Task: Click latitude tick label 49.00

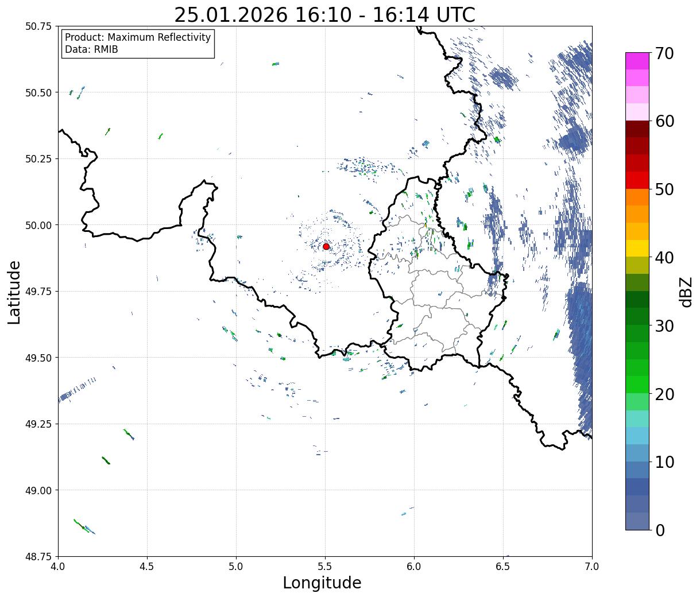Action: point(38,490)
